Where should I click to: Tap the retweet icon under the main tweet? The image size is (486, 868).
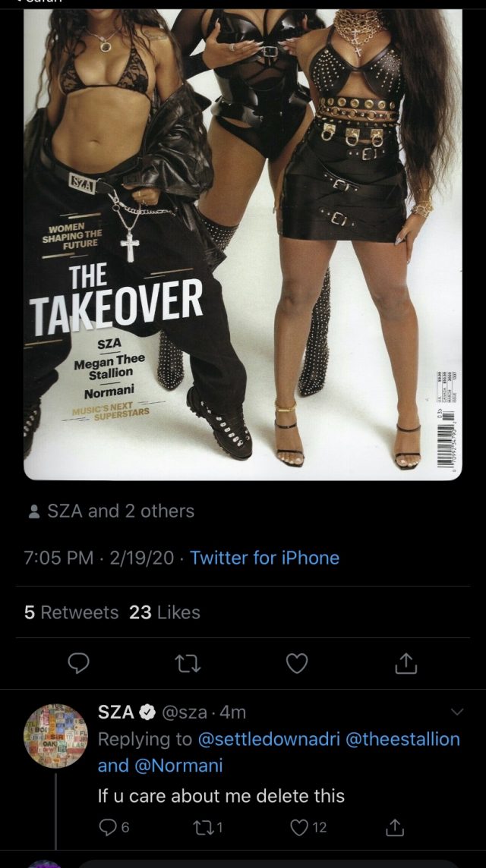tap(188, 663)
